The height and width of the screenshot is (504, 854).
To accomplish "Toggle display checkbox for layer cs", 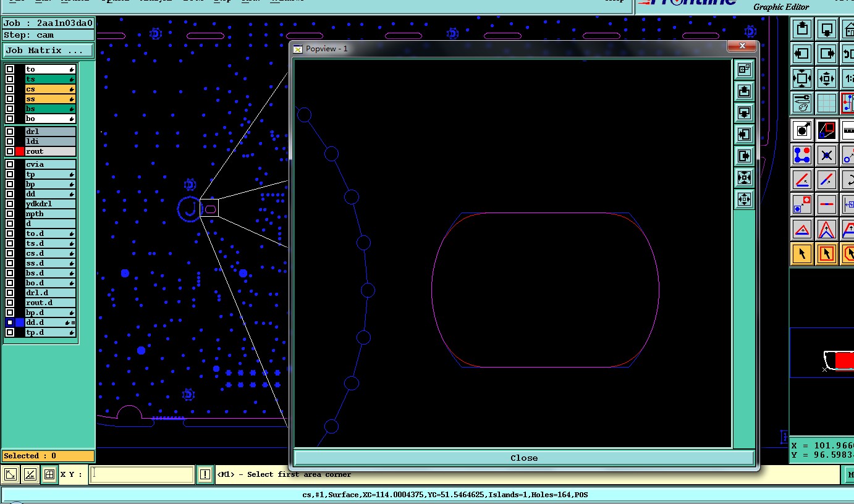I will coord(10,89).
